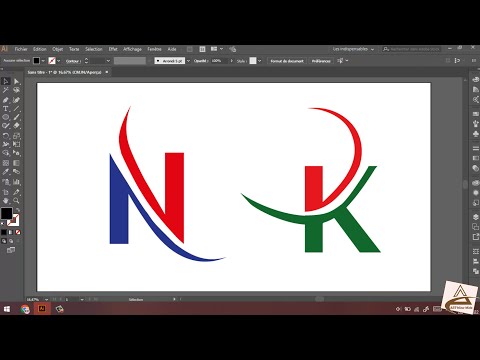
Task: Open Les indispensables workspace dropdown
Action: 353,49
